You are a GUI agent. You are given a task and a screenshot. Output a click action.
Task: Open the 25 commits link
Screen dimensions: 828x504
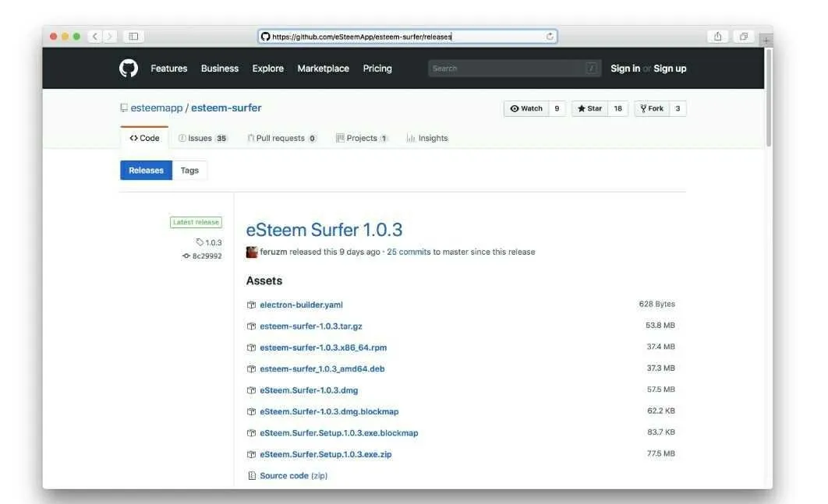pyautogui.click(x=409, y=252)
